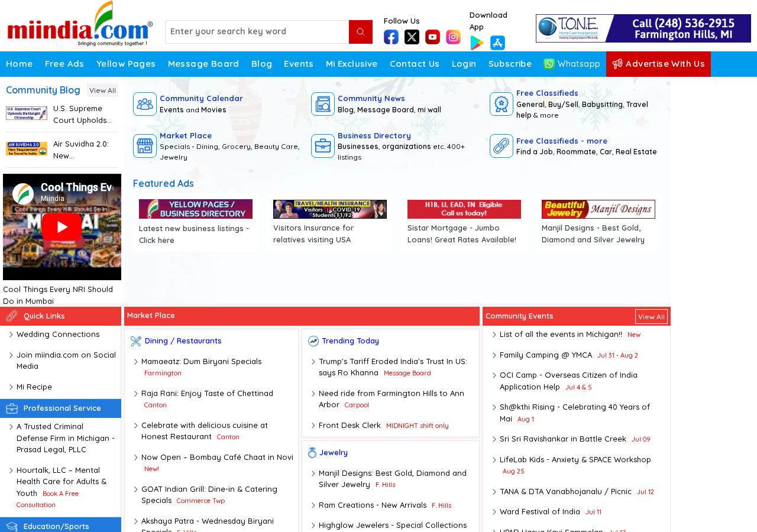Open the T.O.N.E. Home Care banner ad
Screen dimensions: 757x532
tap(643, 28)
